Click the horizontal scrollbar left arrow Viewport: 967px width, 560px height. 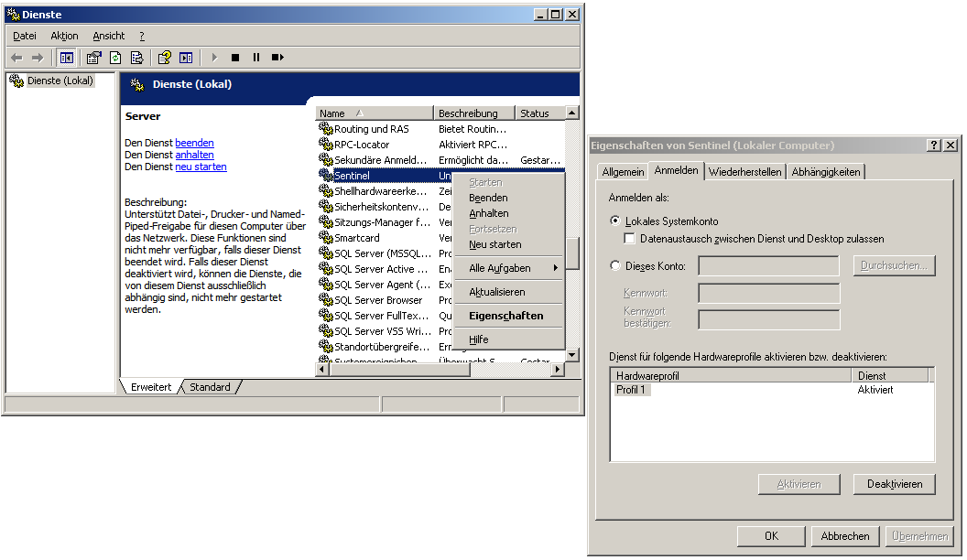(322, 369)
